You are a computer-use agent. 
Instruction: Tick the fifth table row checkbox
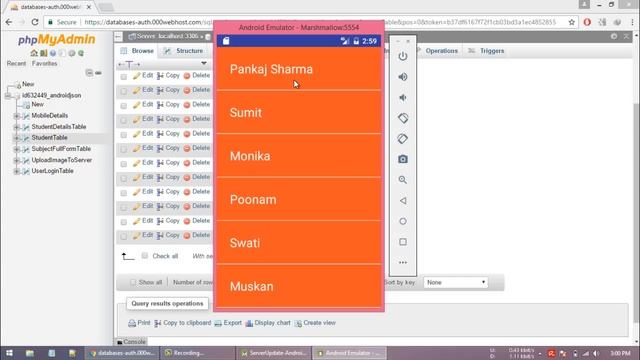point(124,135)
